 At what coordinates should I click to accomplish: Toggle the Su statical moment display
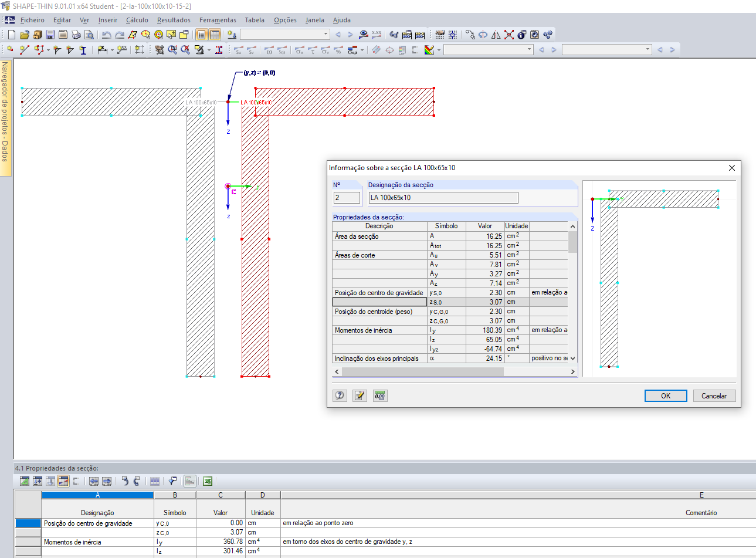point(238,50)
